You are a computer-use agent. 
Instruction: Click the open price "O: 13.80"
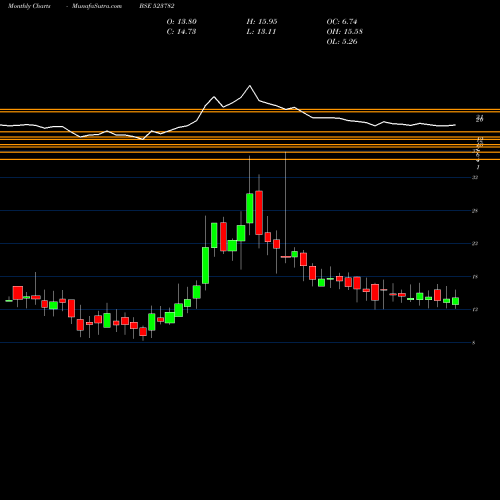[182, 22]
